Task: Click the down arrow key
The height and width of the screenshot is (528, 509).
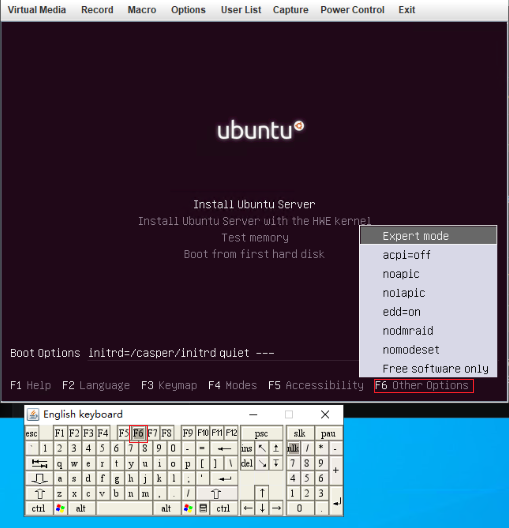Action: point(262,508)
